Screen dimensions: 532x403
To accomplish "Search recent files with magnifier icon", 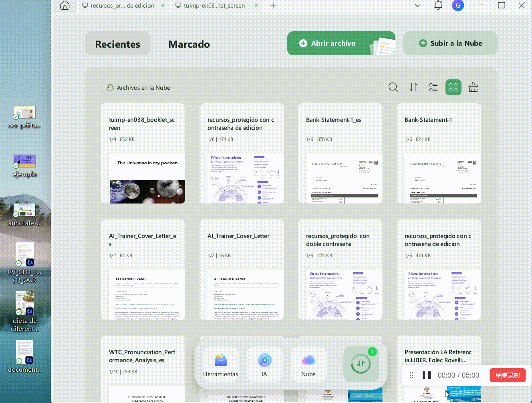I will (x=393, y=87).
